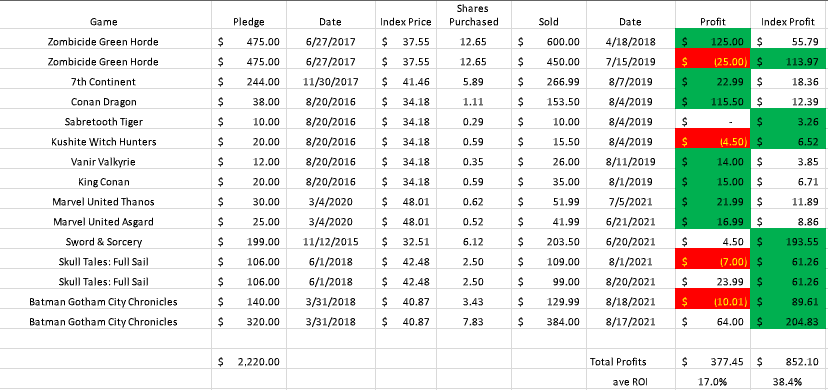Click the 7th Continent game cell
The height and width of the screenshot is (390, 828).
click(x=104, y=82)
